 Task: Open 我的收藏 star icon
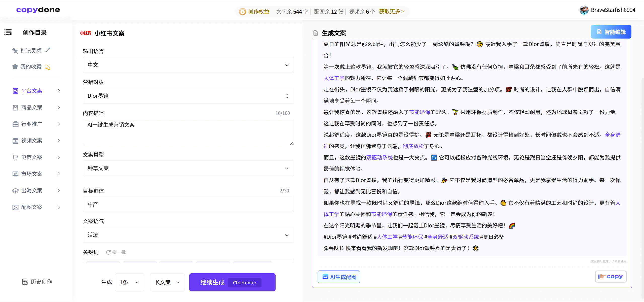click(x=15, y=66)
